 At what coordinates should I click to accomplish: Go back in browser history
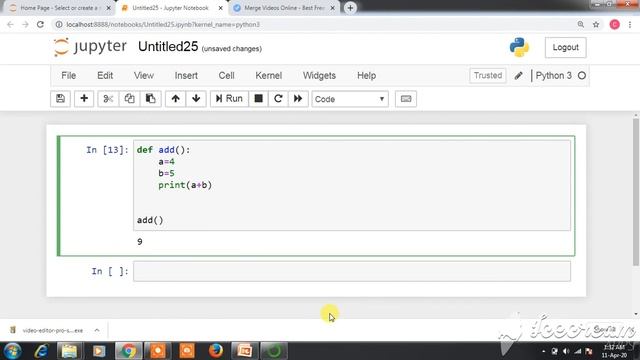(x=10, y=24)
